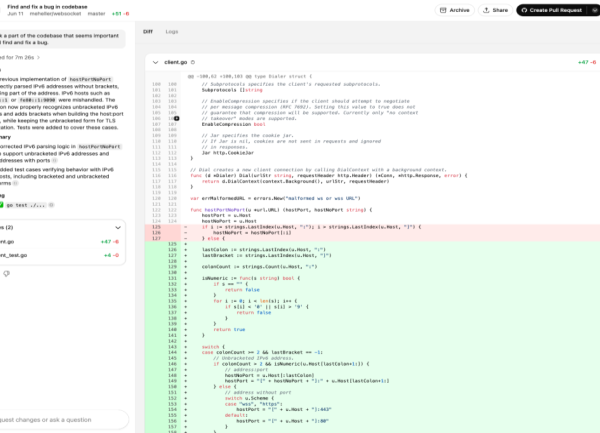Click the info icon next to go test ./...

(51, 205)
